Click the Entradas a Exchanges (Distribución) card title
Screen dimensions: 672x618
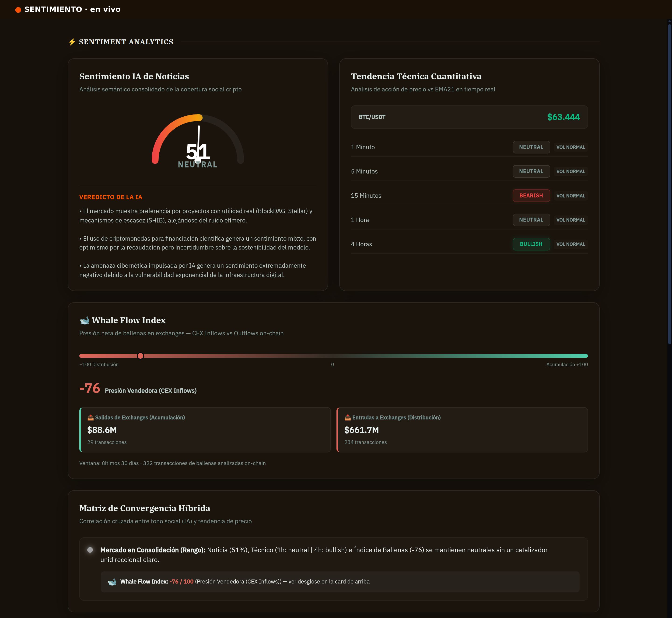(x=396, y=417)
